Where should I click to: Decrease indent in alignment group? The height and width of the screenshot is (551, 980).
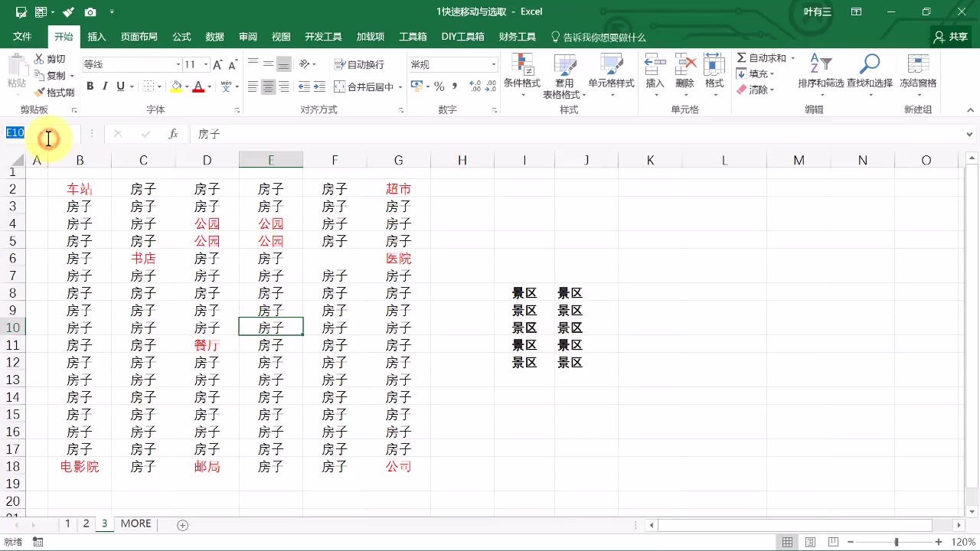(x=304, y=87)
